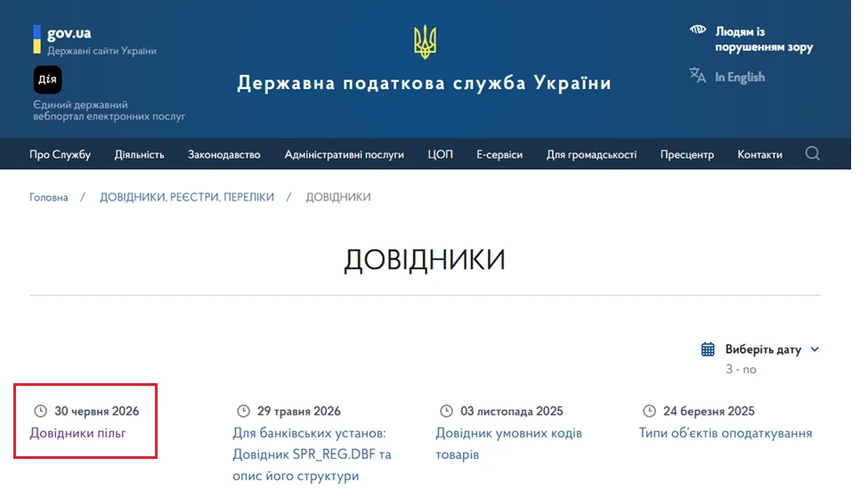Image resolution: width=868 pixels, height=499 pixels.
Task: Click the translate language icon
Action: tap(697, 76)
